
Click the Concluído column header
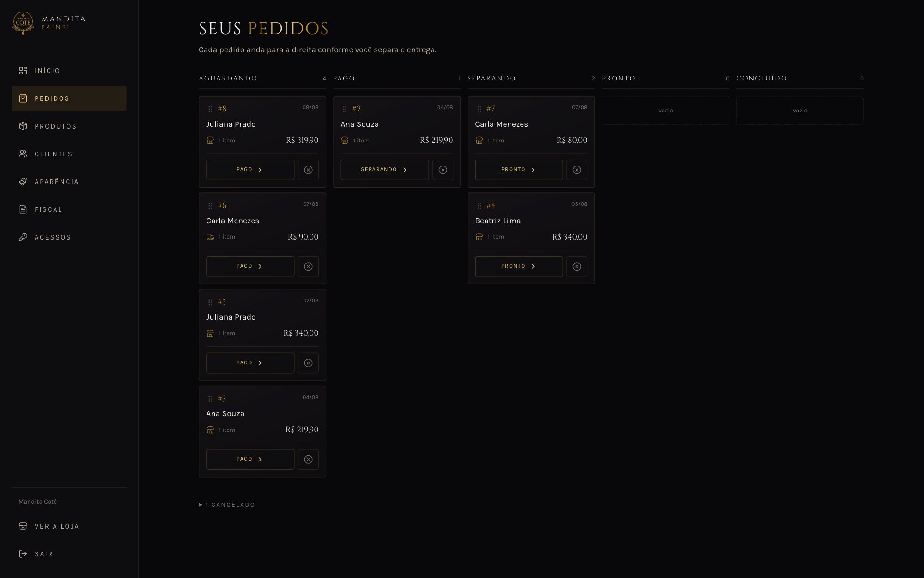coord(761,78)
